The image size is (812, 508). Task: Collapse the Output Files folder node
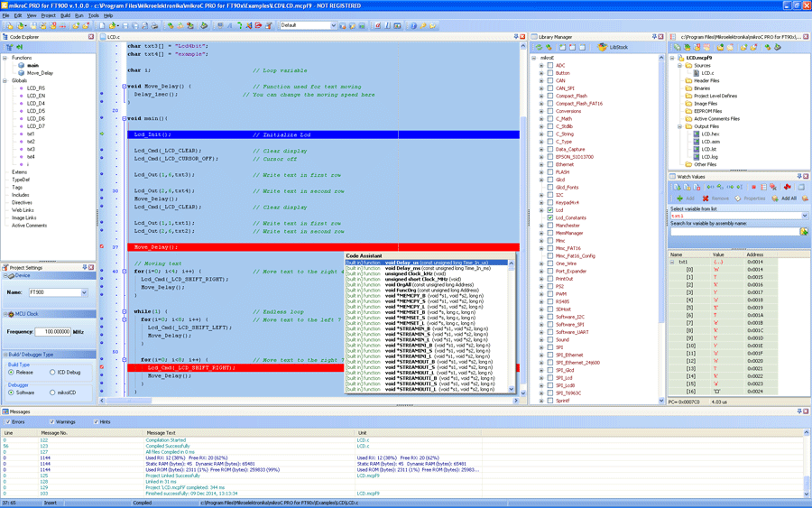tap(680, 126)
